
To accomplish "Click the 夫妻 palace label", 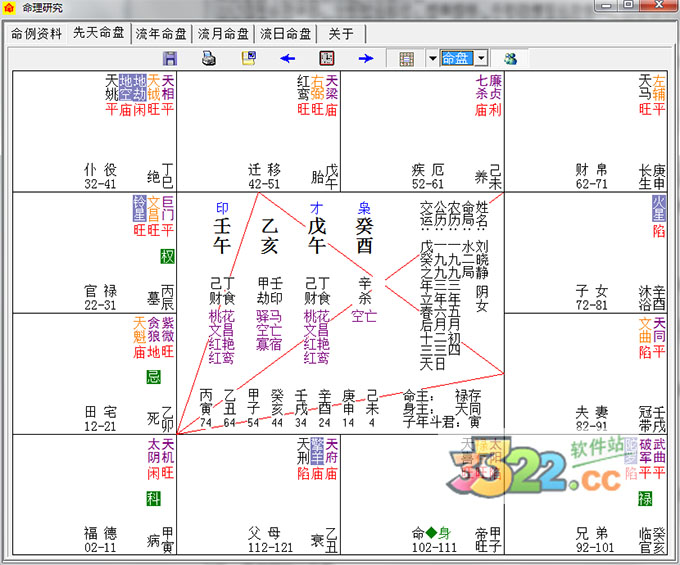I will pyautogui.click(x=592, y=412).
